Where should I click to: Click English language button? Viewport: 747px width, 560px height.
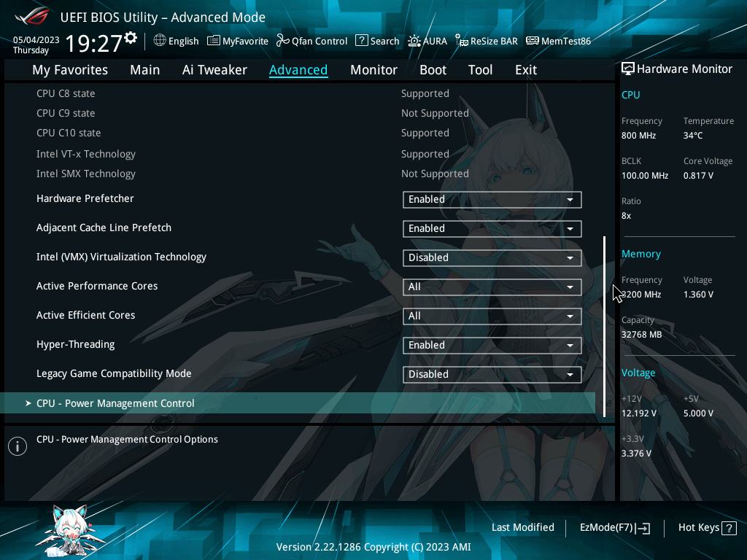pos(183,41)
